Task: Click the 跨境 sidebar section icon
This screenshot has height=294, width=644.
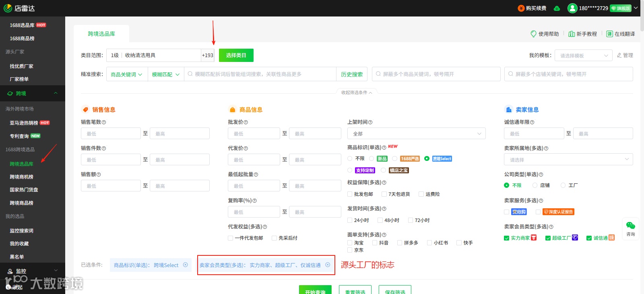Action: click(x=10, y=94)
